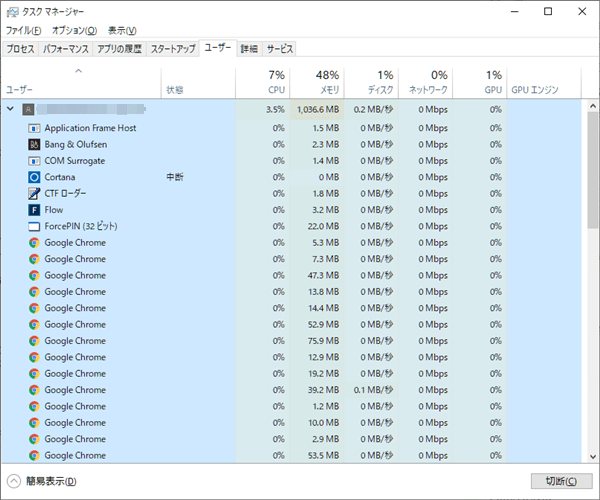Click the 切断 button
The height and width of the screenshot is (500, 600).
click(x=561, y=481)
